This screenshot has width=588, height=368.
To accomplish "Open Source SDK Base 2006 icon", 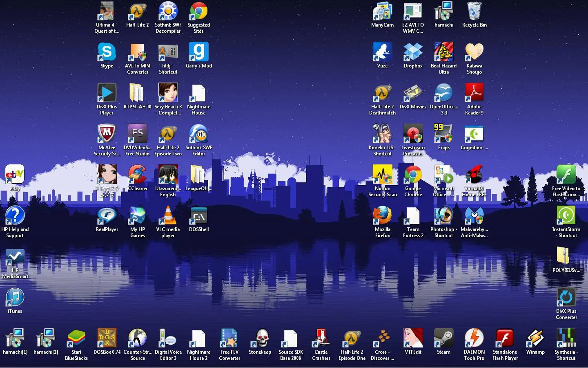I will [x=291, y=338].
